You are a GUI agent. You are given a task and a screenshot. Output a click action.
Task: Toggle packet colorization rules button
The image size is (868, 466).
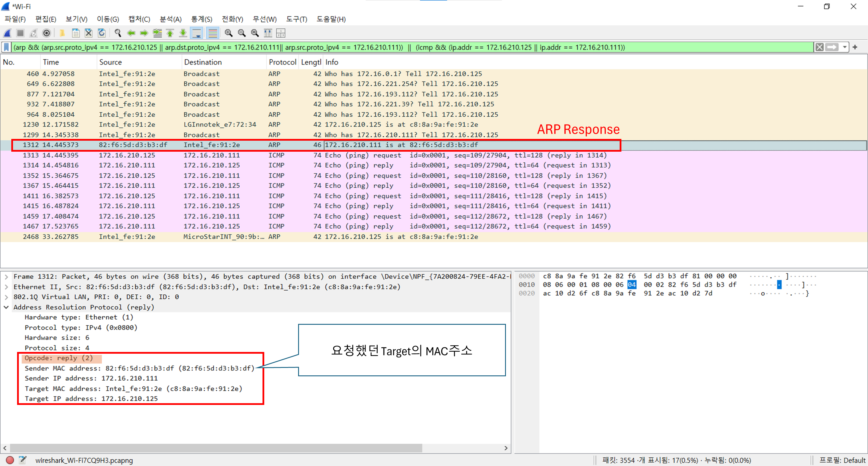click(x=213, y=33)
